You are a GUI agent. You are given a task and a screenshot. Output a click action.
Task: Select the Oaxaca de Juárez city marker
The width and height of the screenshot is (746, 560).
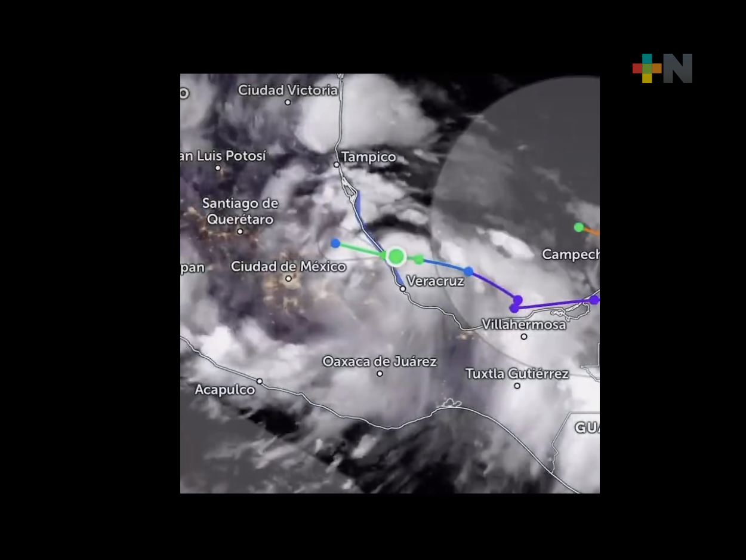click(x=380, y=374)
